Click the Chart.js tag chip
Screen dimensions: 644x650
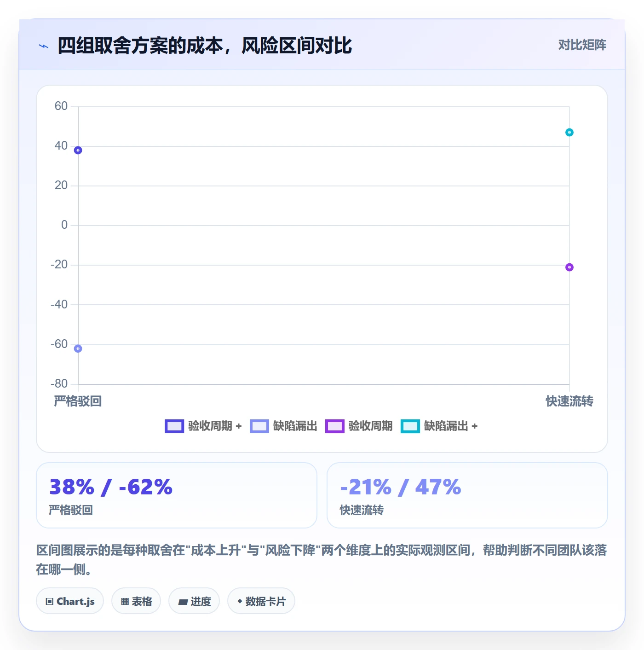click(70, 601)
